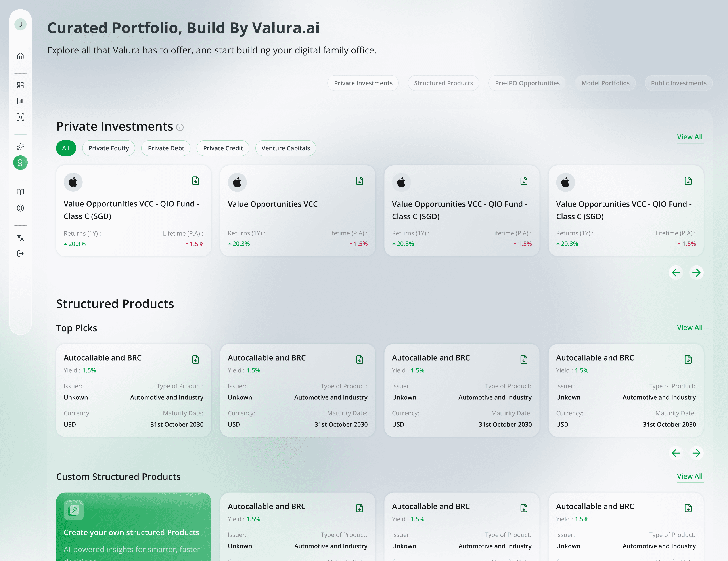
Task: Switch to Pre-IPO Opportunities tab
Action: tap(527, 83)
